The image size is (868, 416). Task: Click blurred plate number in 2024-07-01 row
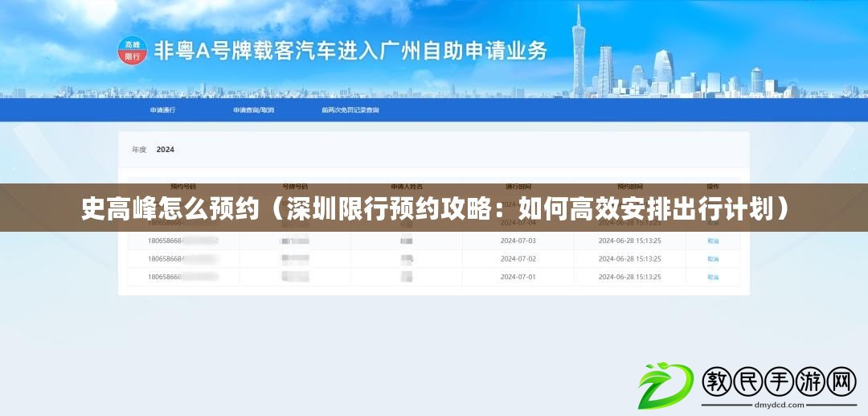295,277
